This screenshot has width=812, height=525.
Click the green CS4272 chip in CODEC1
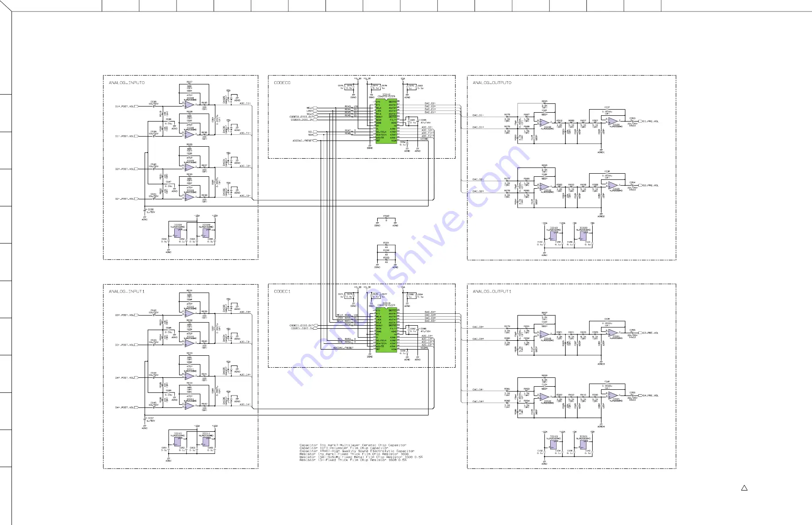(386, 330)
